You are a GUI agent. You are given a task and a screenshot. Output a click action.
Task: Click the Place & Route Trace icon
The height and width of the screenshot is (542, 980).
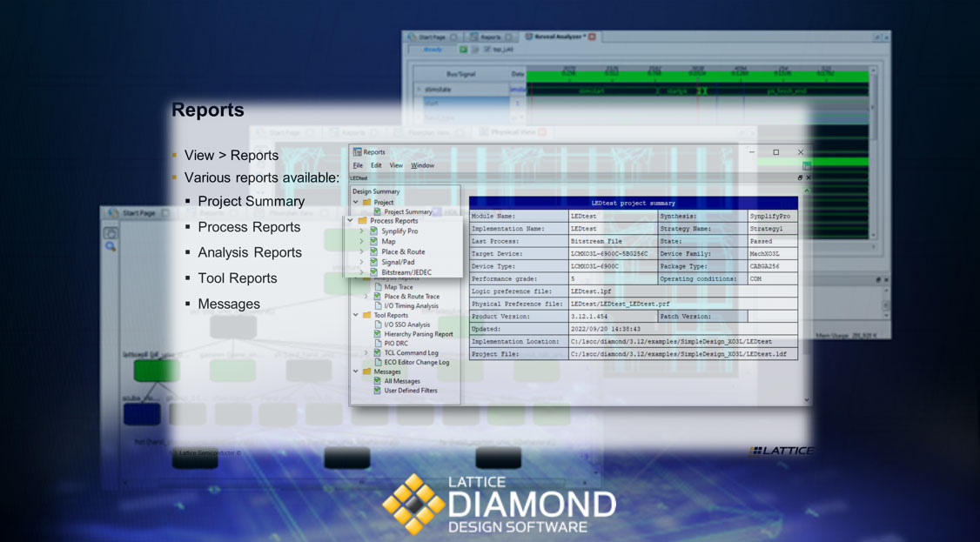(x=378, y=297)
